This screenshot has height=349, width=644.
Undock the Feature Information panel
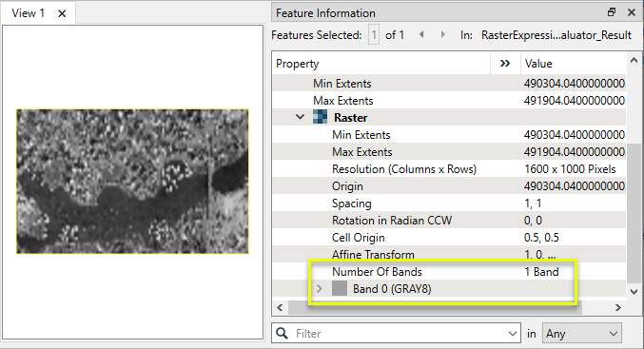pyautogui.click(x=612, y=12)
